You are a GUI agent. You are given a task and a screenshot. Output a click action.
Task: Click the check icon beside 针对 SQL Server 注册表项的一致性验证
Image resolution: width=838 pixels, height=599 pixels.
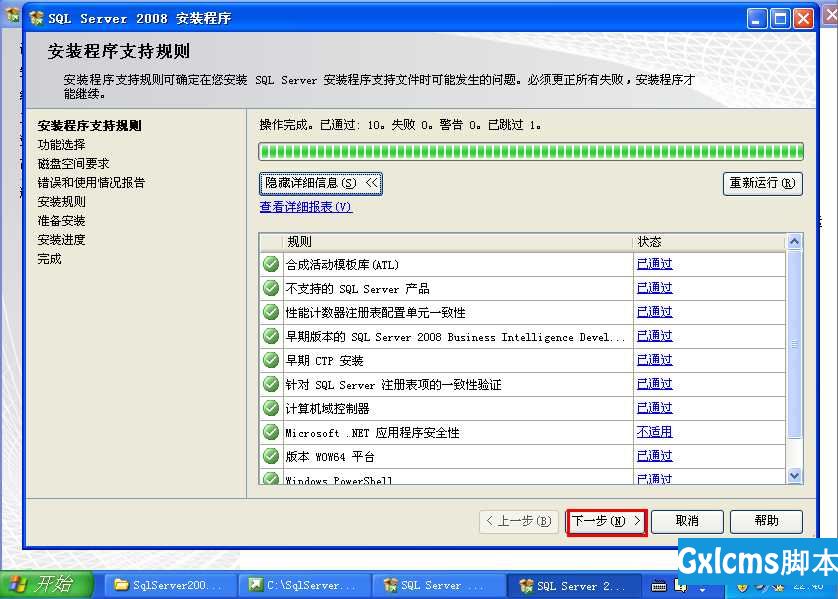(x=271, y=384)
